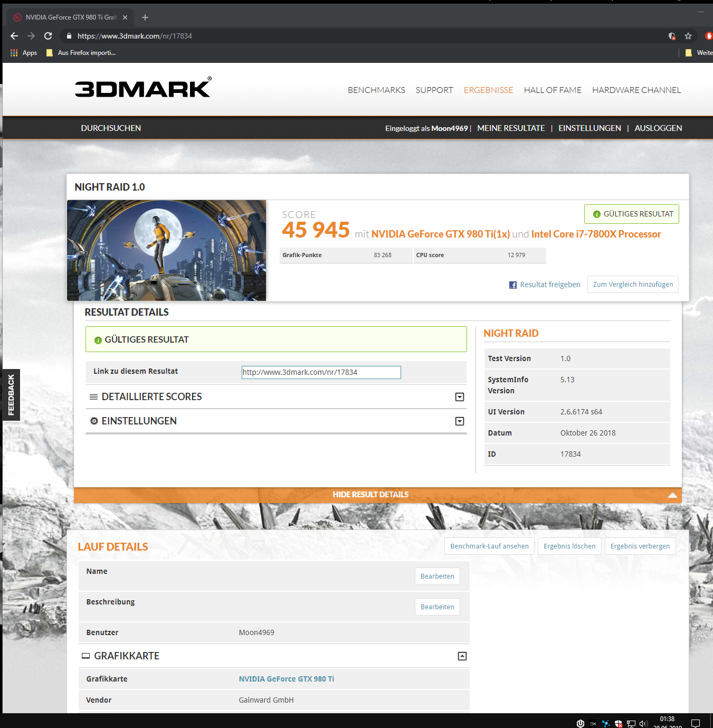Click the blue molecule tray icon
The image size is (713, 728).
(x=606, y=724)
